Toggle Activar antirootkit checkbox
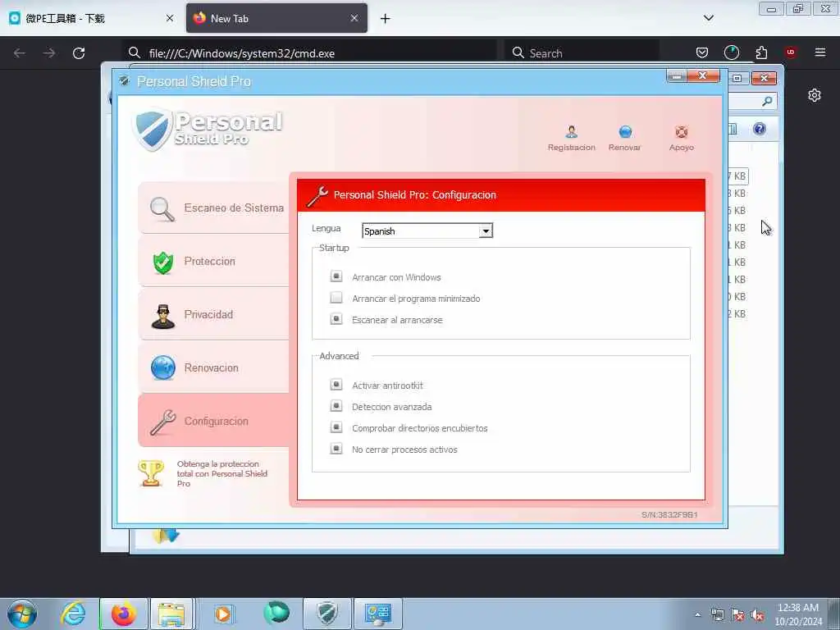840x630 pixels. (x=336, y=385)
